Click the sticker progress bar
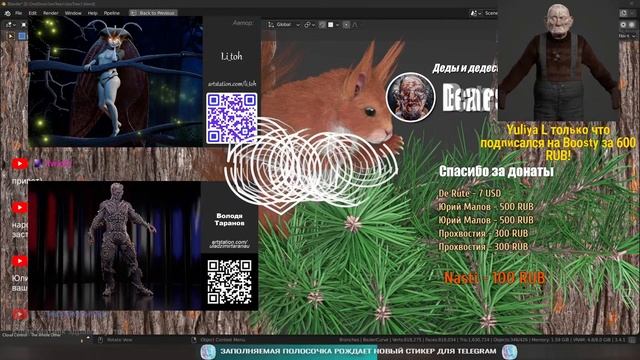Viewport: 640px width, 360px height. 359,351
